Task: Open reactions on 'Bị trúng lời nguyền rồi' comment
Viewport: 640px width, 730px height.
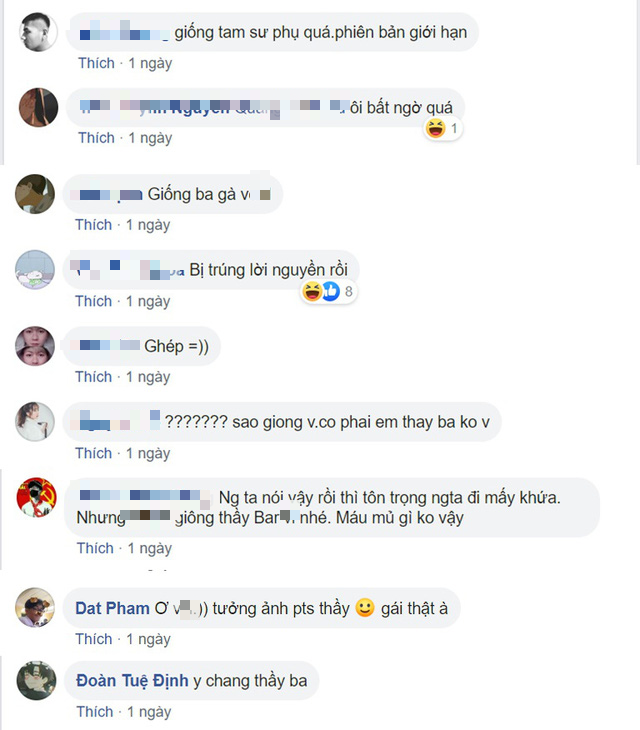Action: click(x=328, y=291)
